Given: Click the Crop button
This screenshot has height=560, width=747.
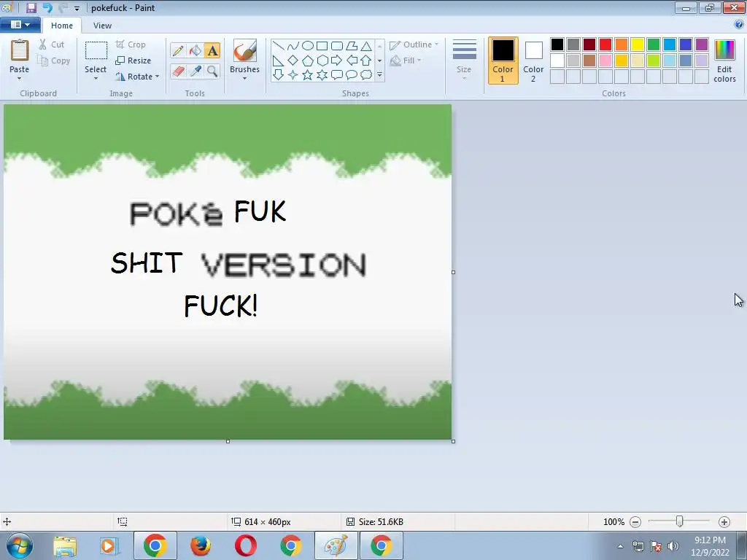Looking at the screenshot, I should (131, 44).
